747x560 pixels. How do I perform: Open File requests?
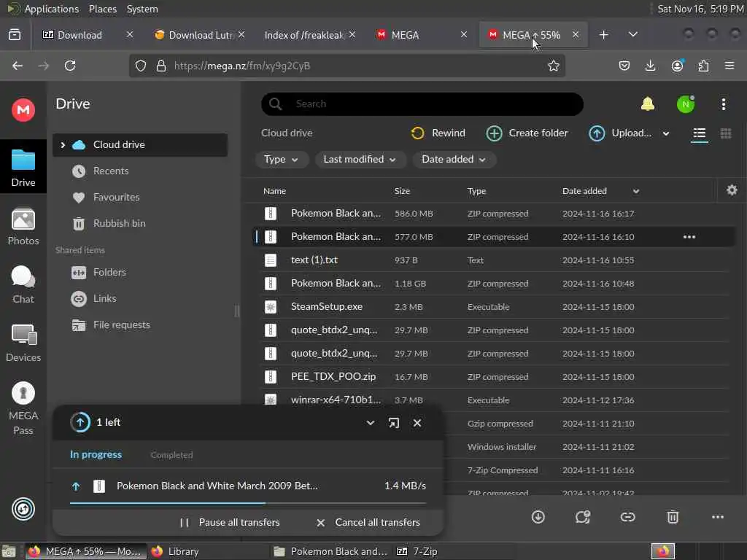[x=140, y=324]
